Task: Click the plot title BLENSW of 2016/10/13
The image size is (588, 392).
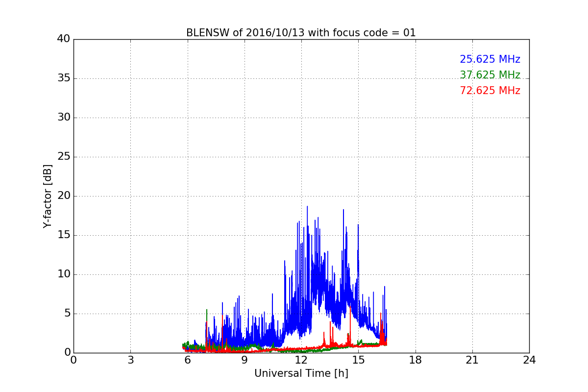Action: [301, 33]
